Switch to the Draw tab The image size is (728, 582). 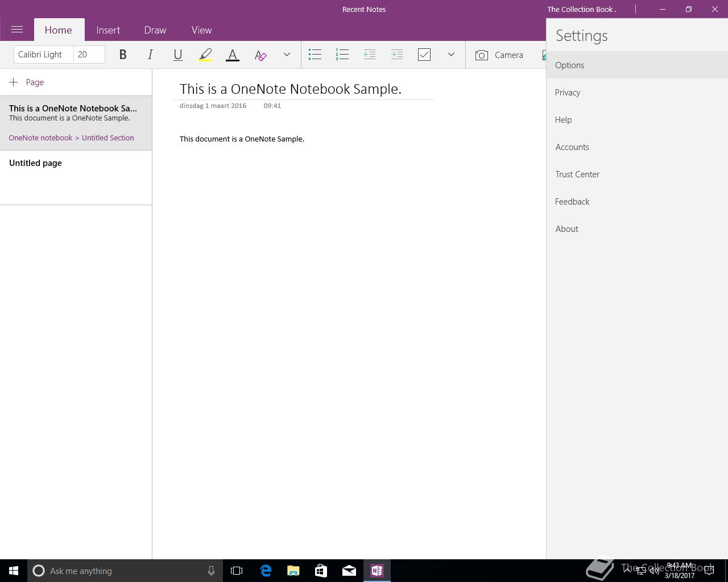pos(155,30)
